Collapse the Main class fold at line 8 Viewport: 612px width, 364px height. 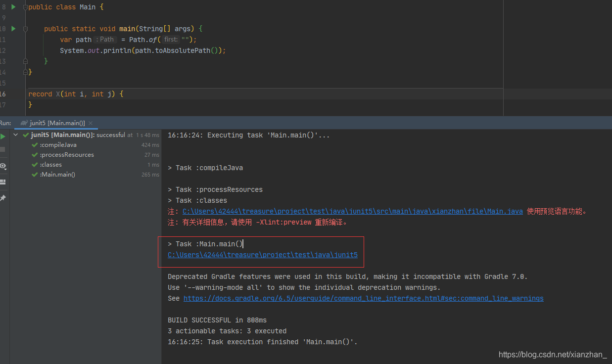(25, 7)
